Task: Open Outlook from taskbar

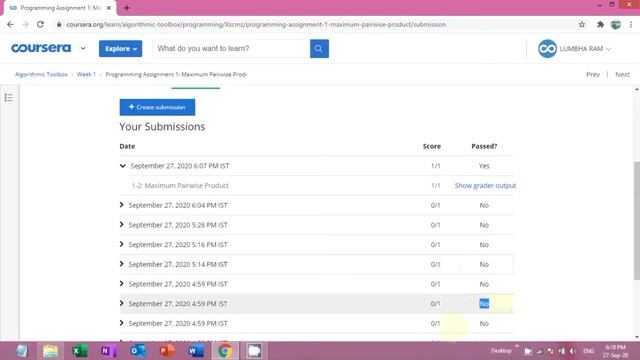Action: tap(138, 351)
